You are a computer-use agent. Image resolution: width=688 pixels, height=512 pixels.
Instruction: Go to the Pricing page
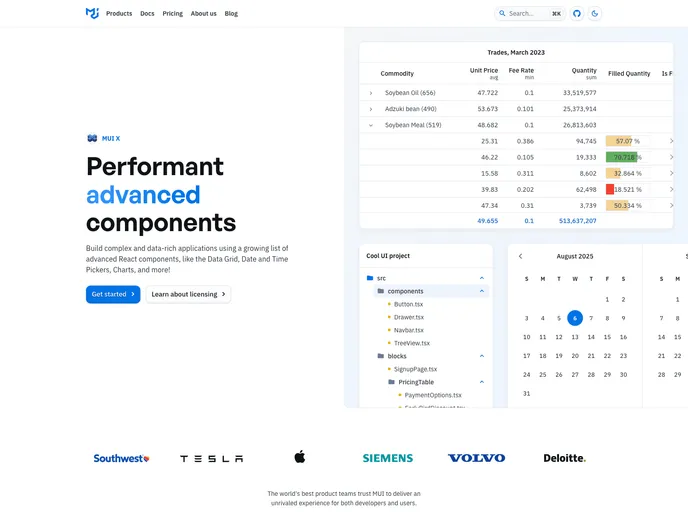click(x=172, y=14)
